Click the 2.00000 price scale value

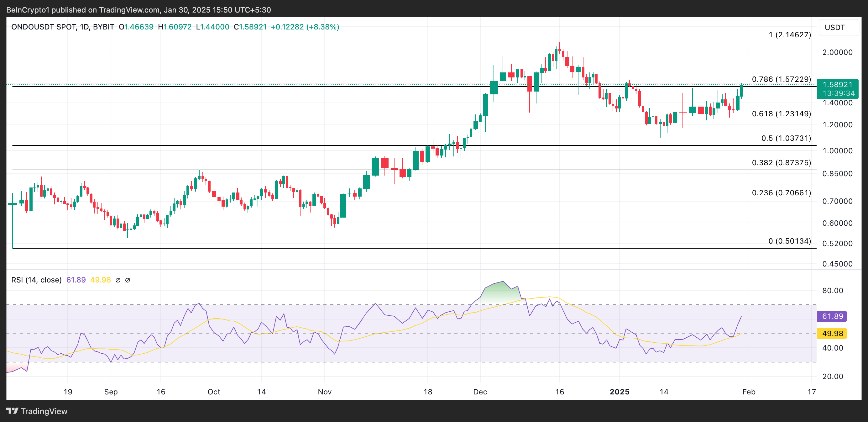837,52
